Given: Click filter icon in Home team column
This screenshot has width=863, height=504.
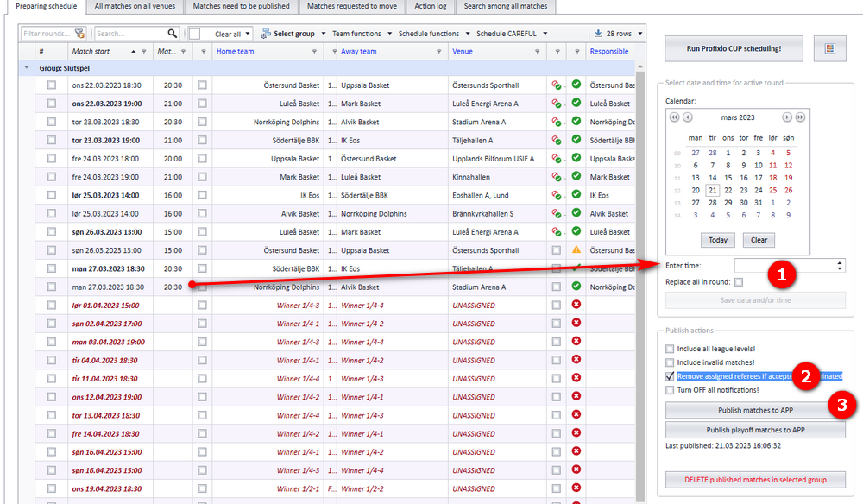Looking at the screenshot, I should click(x=314, y=52).
